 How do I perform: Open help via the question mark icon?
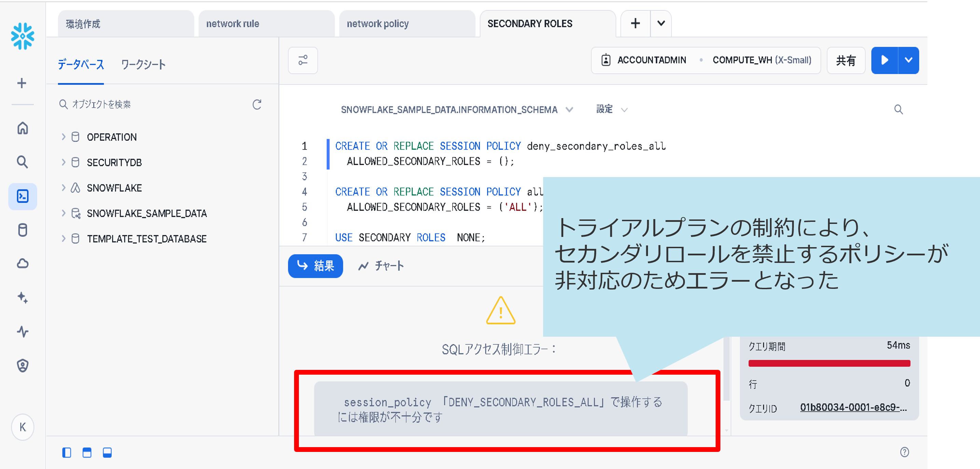pos(905,452)
